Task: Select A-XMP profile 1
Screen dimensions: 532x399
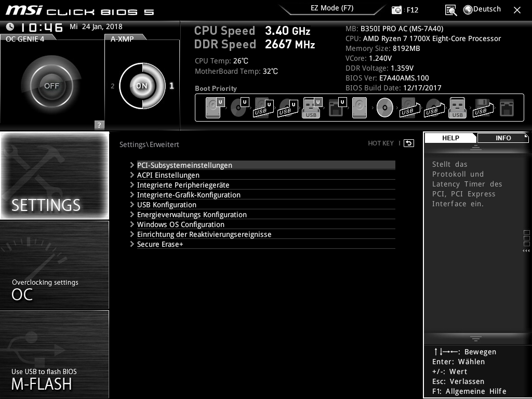Action: pyautogui.click(x=171, y=86)
